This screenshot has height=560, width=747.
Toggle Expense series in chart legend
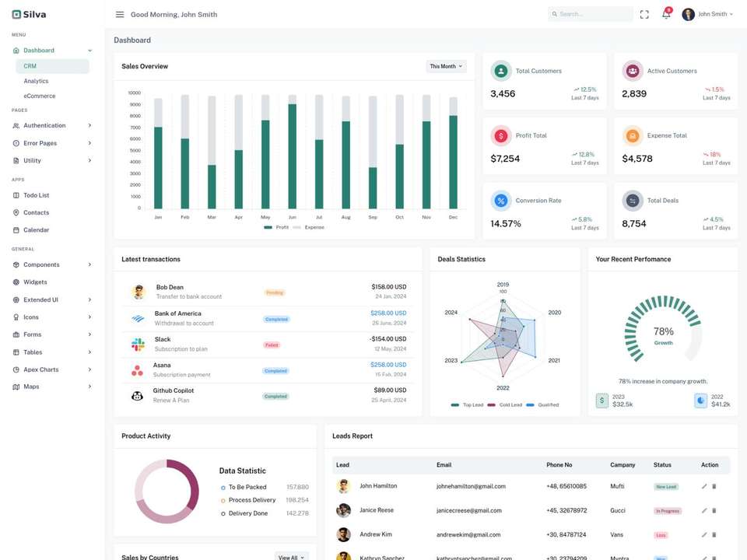coord(309,228)
